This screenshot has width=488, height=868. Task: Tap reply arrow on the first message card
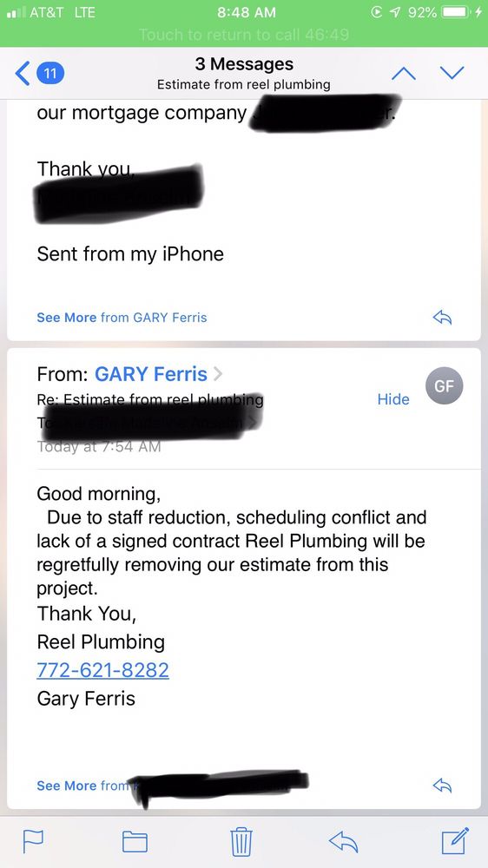(x=442, y=317)
